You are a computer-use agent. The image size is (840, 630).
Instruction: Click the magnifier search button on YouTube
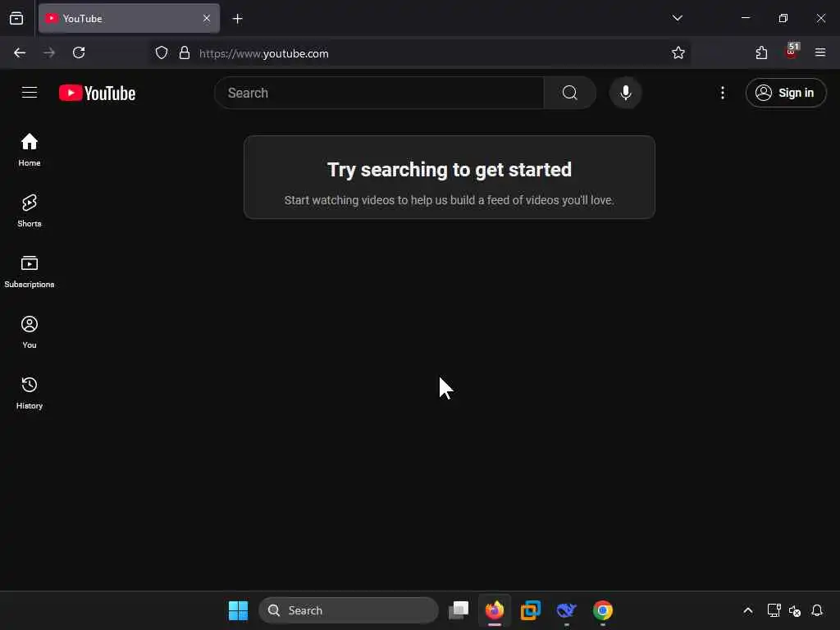click(x=570, y=93)
